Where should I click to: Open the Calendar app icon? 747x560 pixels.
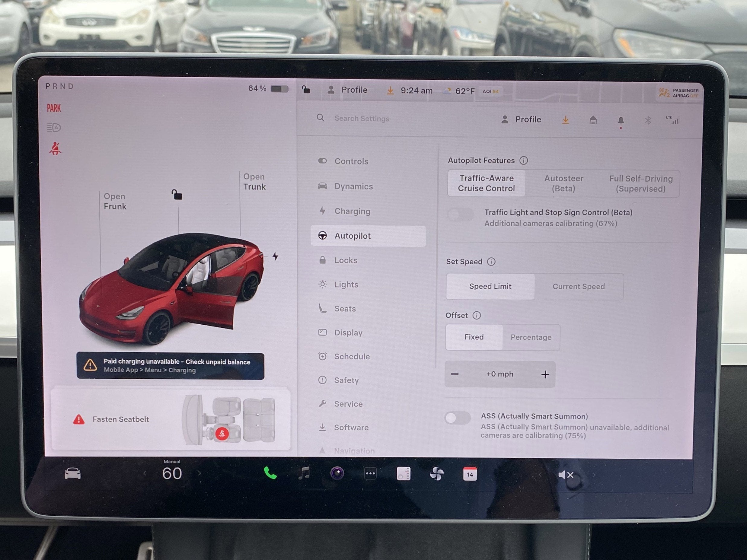pos(470,474)
